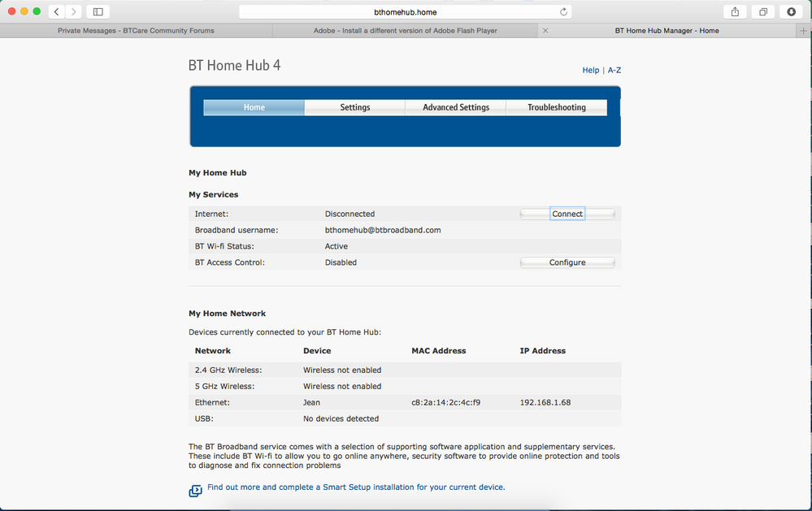812x511 pixels.
Task: Click the Network column header
Action: [x=213, y=350]
